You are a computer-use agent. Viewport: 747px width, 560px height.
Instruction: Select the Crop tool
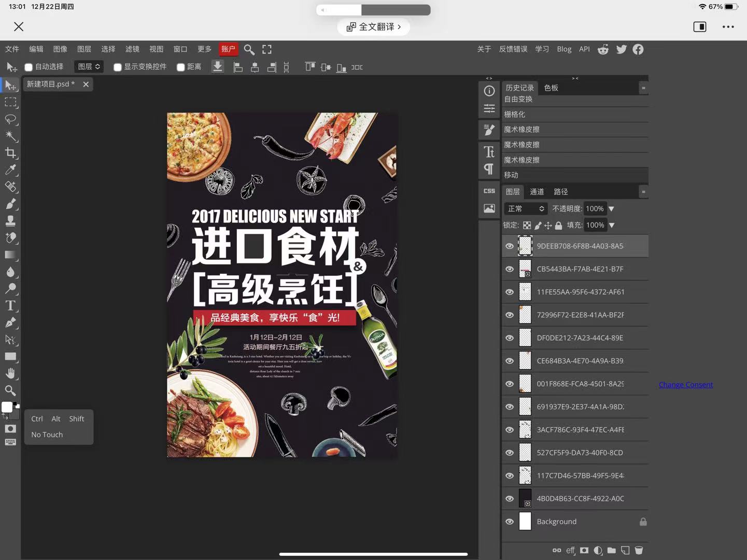[10, 153]
